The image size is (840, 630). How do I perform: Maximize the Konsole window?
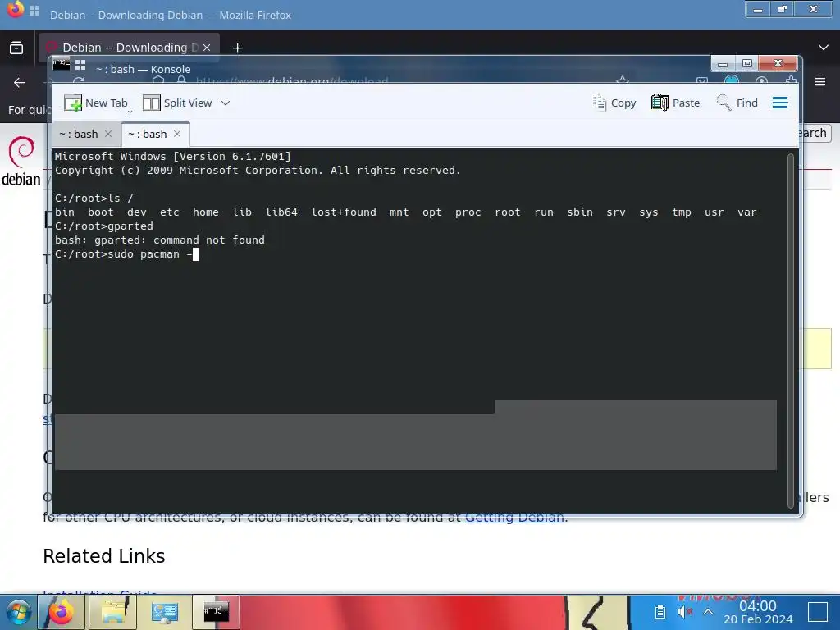(746, 64)
